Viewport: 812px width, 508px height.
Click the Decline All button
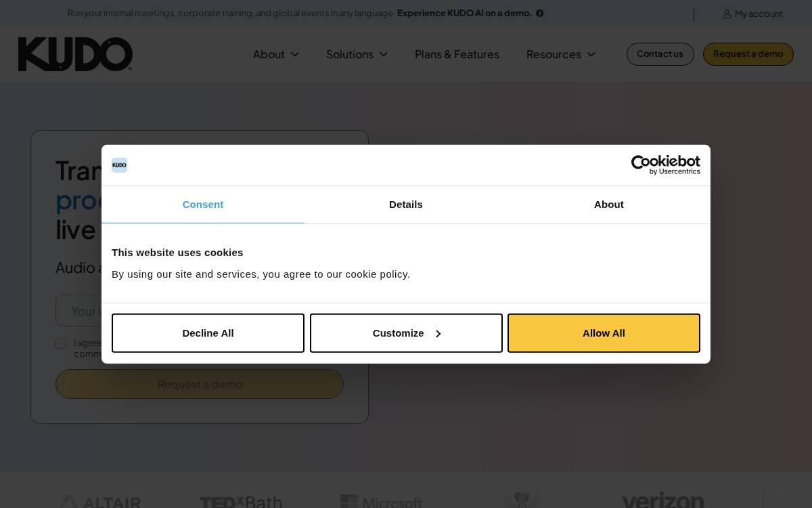click(208, 333)
